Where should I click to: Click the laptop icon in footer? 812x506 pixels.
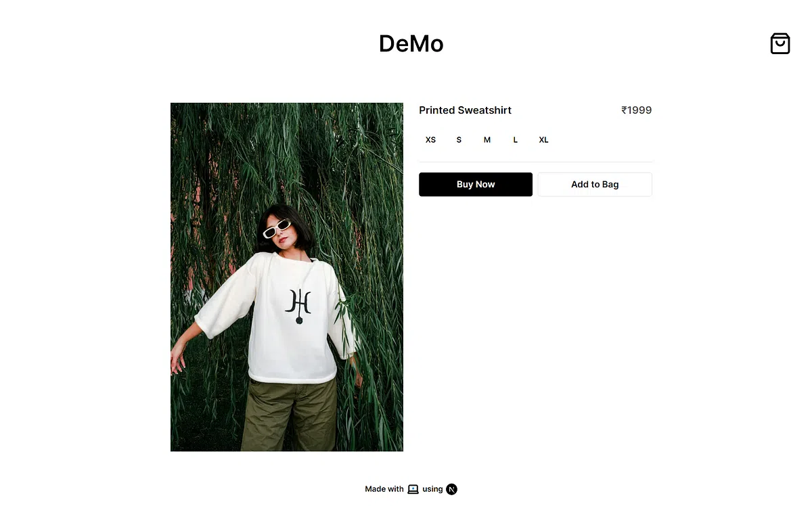(x=413, y=489)
